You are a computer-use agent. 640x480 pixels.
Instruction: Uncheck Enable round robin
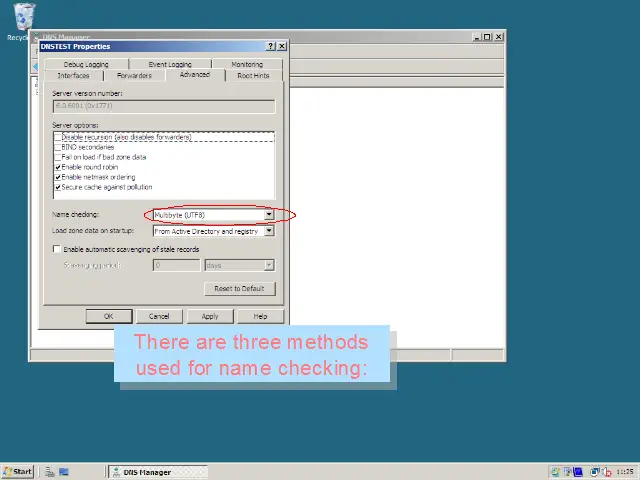pyautogui.click(x=58, y=167)
